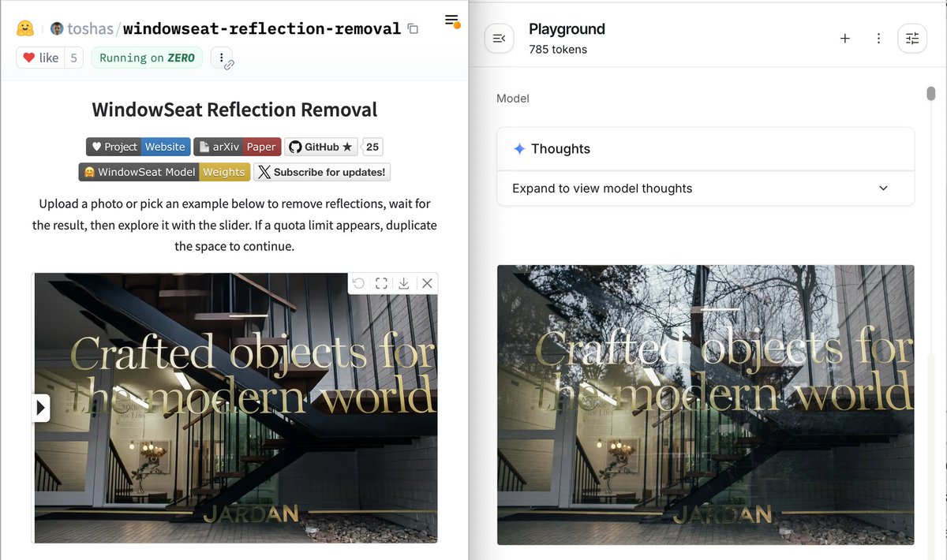Image resolution: width=947 pixels, height=560 pixels.
Task: Open the three-dot Space options menu
Action: (x=222, y=58)
